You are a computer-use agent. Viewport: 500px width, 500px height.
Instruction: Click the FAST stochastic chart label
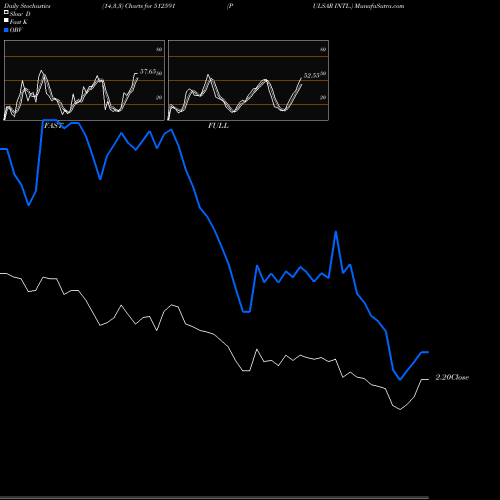(53, 126)
